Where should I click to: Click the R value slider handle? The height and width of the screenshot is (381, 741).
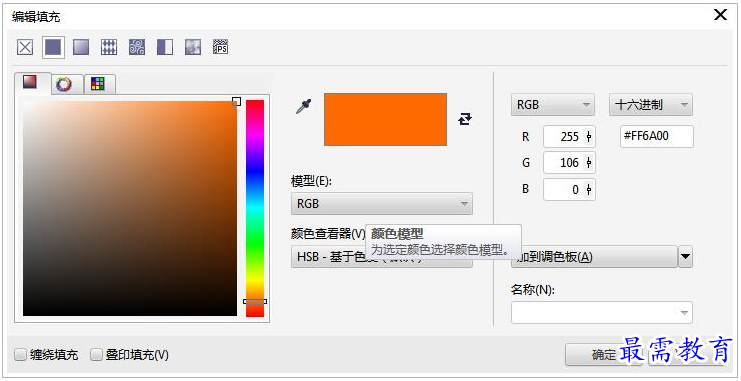(589, 137)
